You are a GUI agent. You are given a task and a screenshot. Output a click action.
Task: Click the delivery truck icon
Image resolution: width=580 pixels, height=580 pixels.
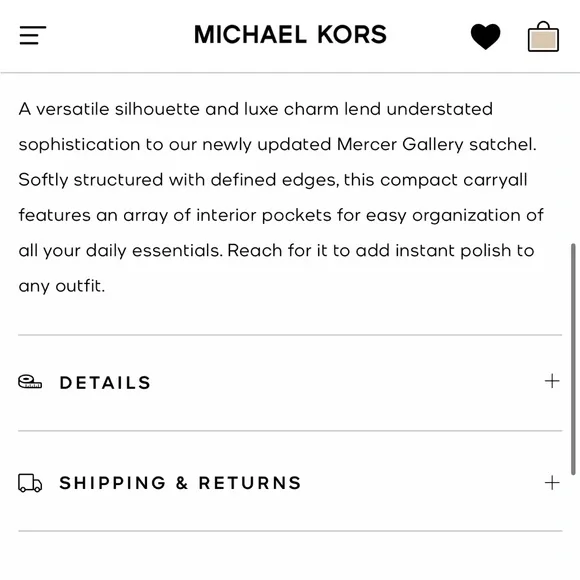(30, 483)
